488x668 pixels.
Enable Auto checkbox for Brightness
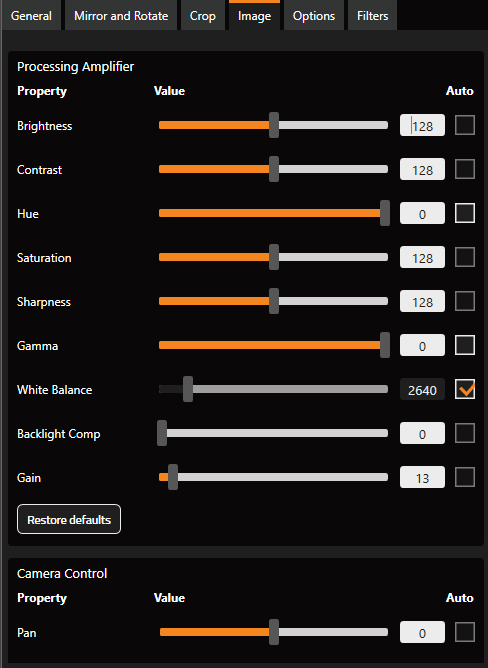(x=465, y=125)
